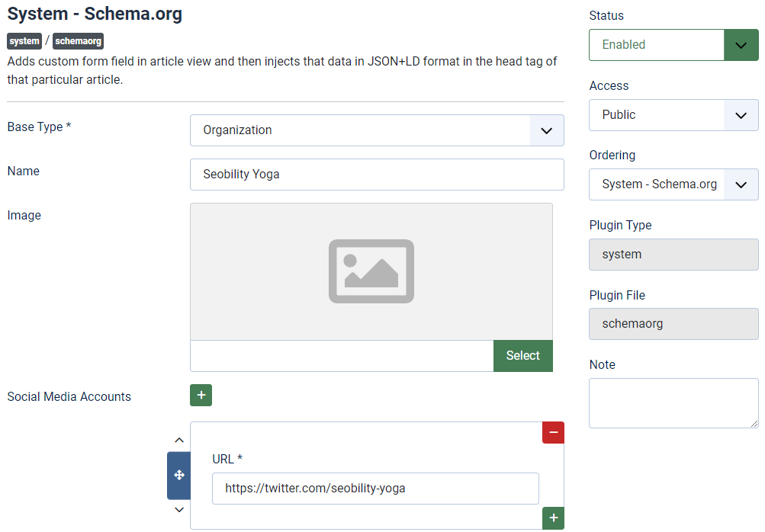Click the drag handle to reorder URL entry
Screen dimensions: 765x532
[178, 474]
